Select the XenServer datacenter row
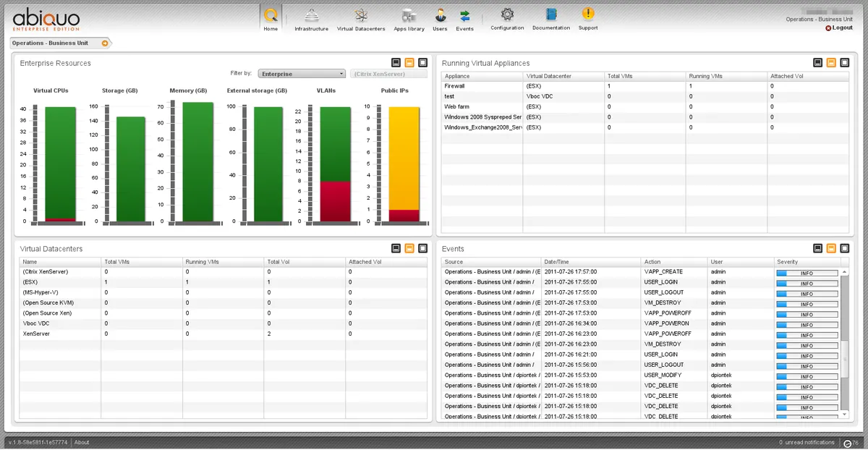The height and width of the screenshot is (450, 868). 224,334
